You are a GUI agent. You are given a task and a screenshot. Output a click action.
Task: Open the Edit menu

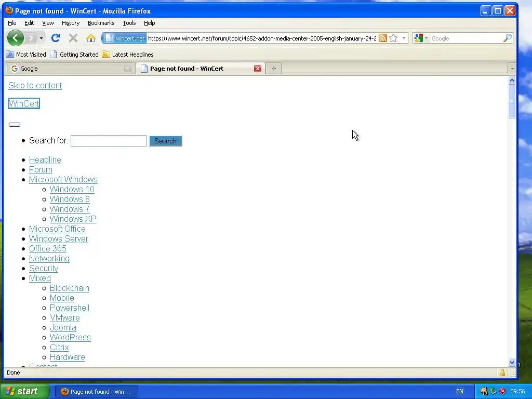(x=29, y=23)
